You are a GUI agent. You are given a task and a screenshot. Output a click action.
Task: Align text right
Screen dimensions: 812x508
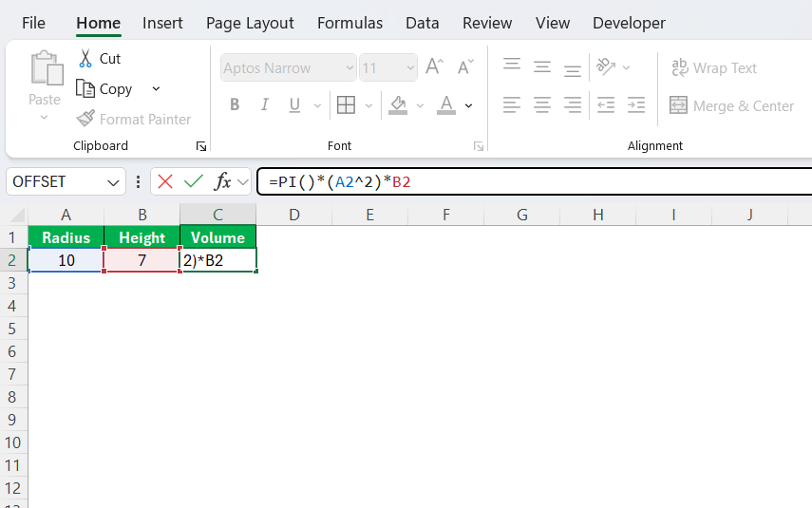point(573,105)
